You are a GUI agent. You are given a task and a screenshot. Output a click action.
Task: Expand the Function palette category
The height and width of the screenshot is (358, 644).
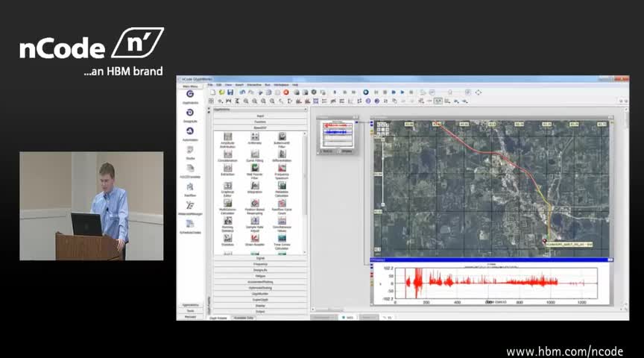pos(260,122)
